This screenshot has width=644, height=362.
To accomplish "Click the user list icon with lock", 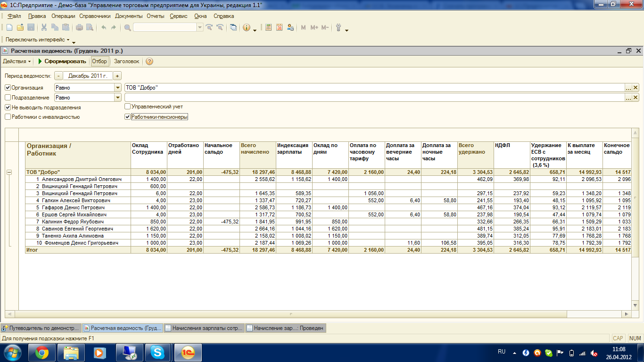I will (x=290, y=27).
